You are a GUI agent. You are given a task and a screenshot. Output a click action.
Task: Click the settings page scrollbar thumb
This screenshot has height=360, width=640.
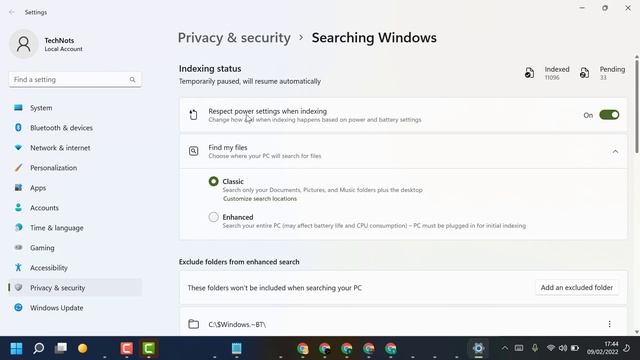(636, 107)
